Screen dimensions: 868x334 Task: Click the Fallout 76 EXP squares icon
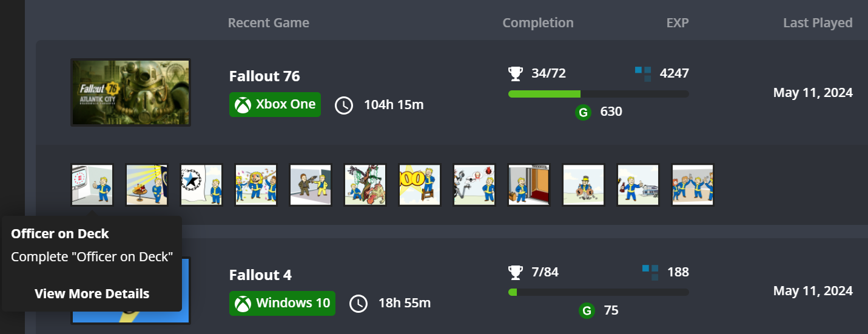click(643, 74)
